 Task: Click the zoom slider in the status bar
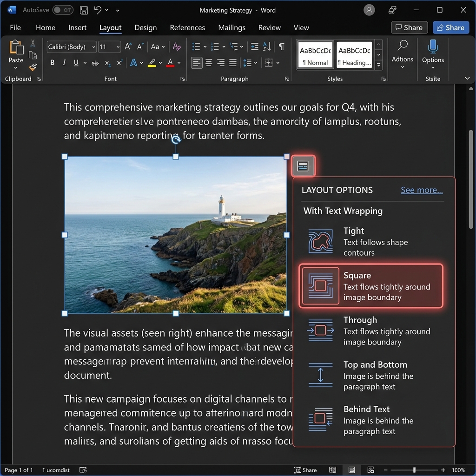click(414, 470)
